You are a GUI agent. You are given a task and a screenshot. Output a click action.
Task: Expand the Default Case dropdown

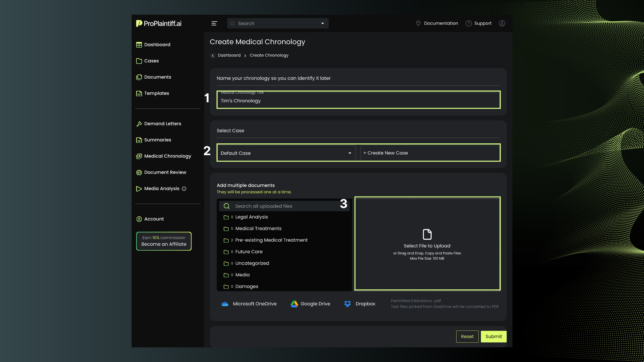click(350, 153)
